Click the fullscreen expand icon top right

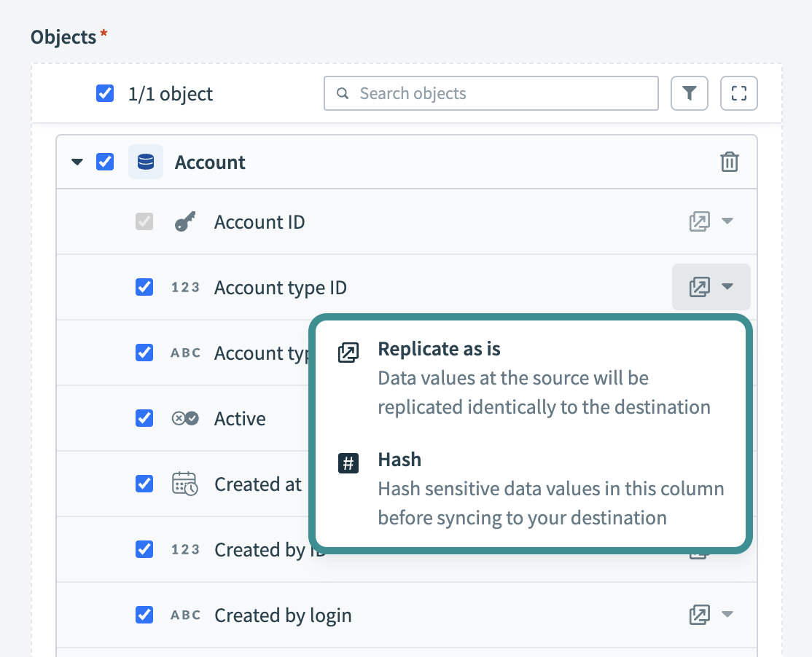(738, 93)
